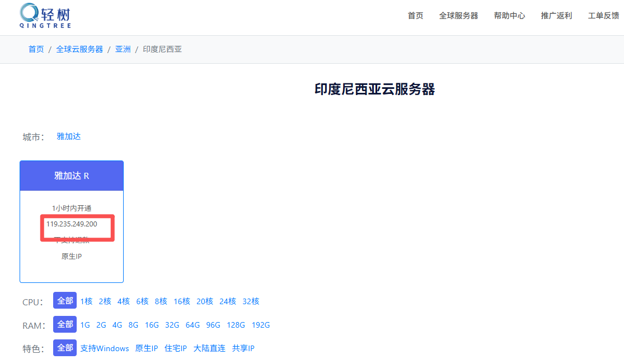Filter RAM by 192G
The height and width of the screenshot is (364, 624).
tap(261, 325)
